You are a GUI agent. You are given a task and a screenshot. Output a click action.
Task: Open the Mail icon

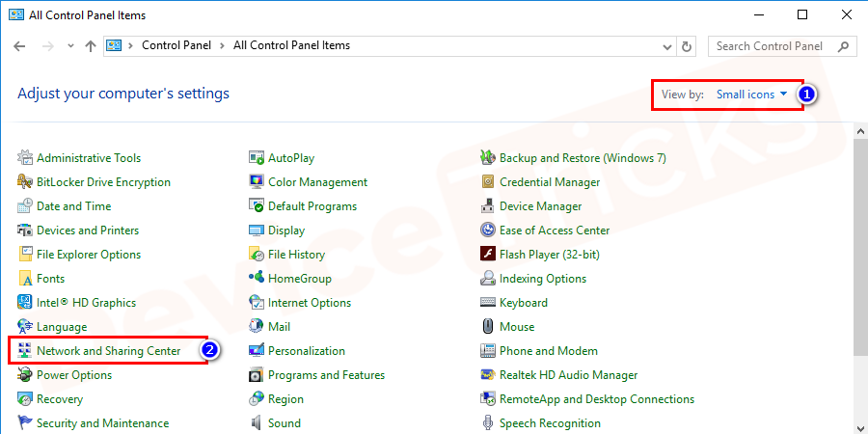coord(257,327)
